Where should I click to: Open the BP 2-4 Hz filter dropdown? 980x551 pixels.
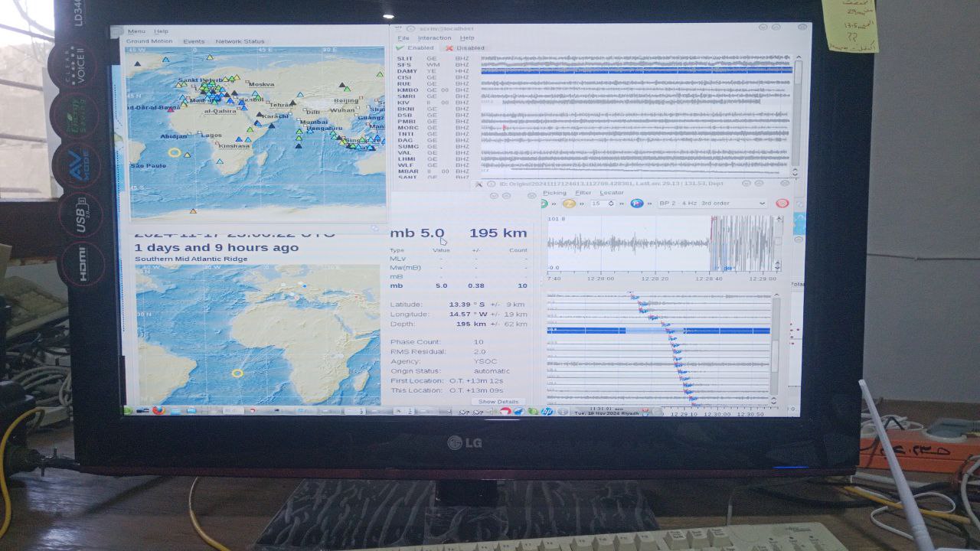click(712, 204)
